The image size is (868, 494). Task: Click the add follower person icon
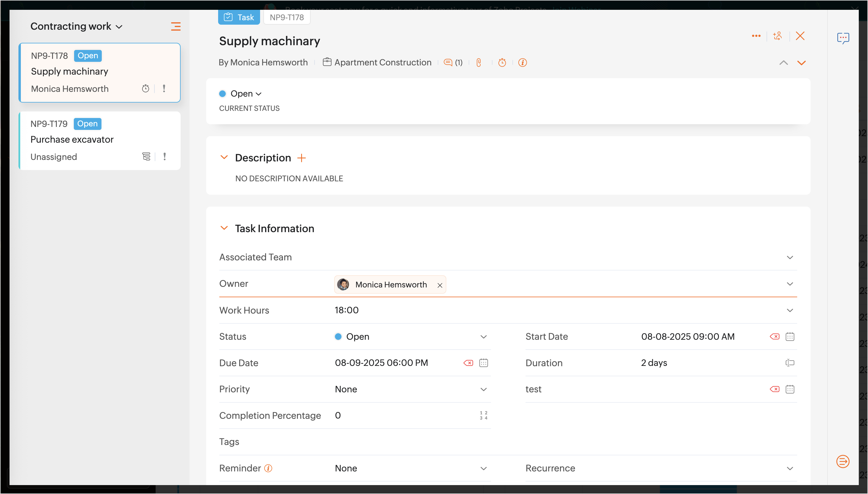coord(777,36)
